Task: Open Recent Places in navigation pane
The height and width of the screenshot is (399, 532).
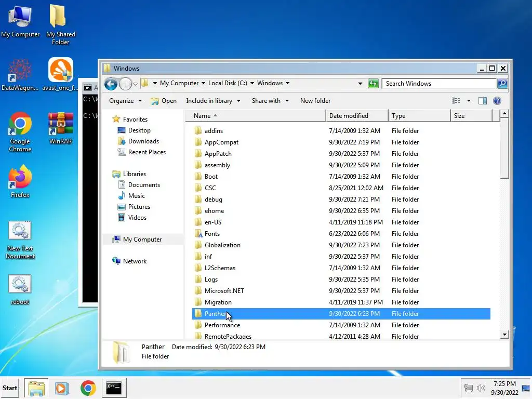Action: 141,152
